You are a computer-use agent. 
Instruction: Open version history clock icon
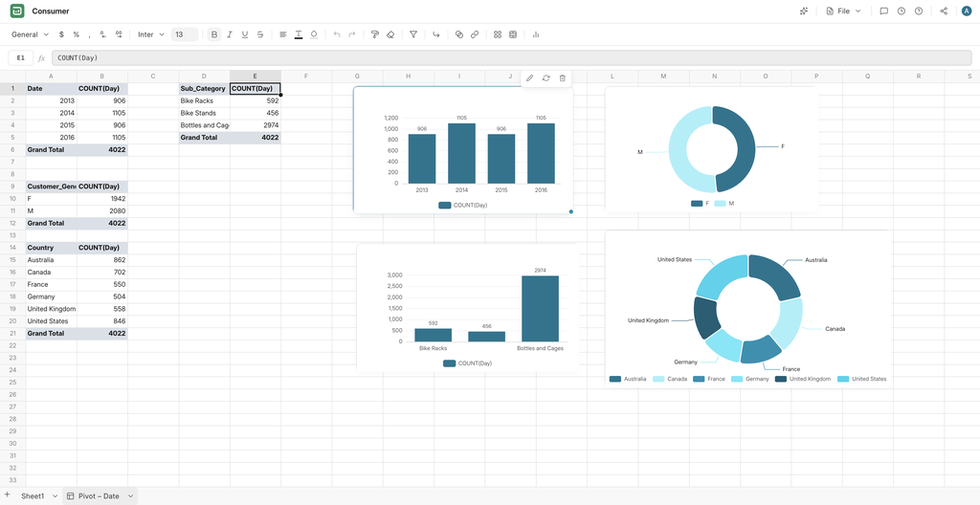902,11
